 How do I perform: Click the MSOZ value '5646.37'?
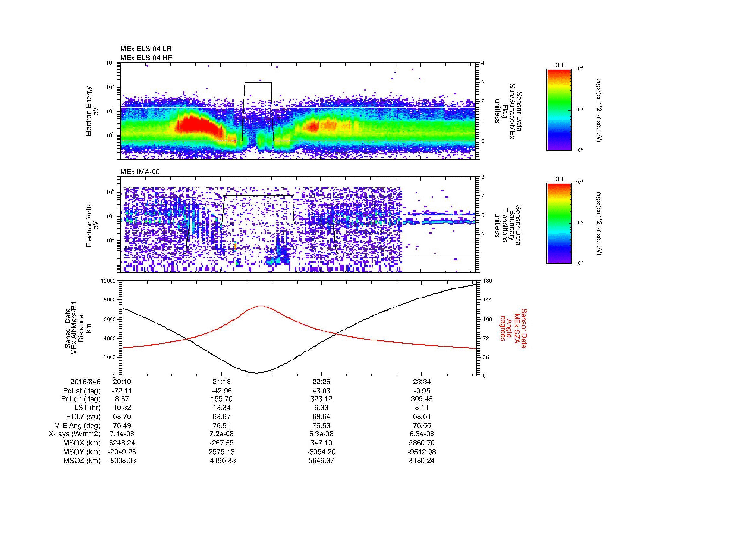point(321,461)
